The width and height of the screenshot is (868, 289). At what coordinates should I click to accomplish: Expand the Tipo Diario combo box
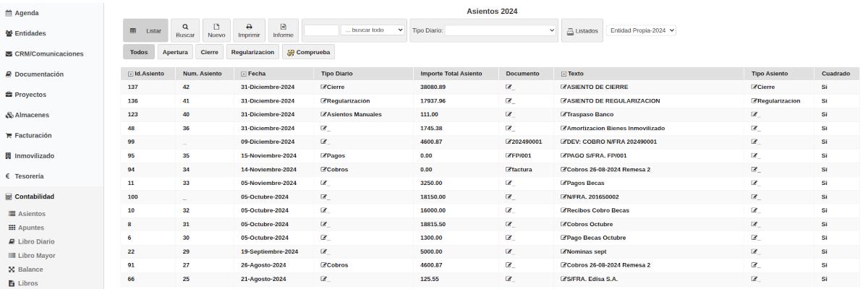pos(500,30)
